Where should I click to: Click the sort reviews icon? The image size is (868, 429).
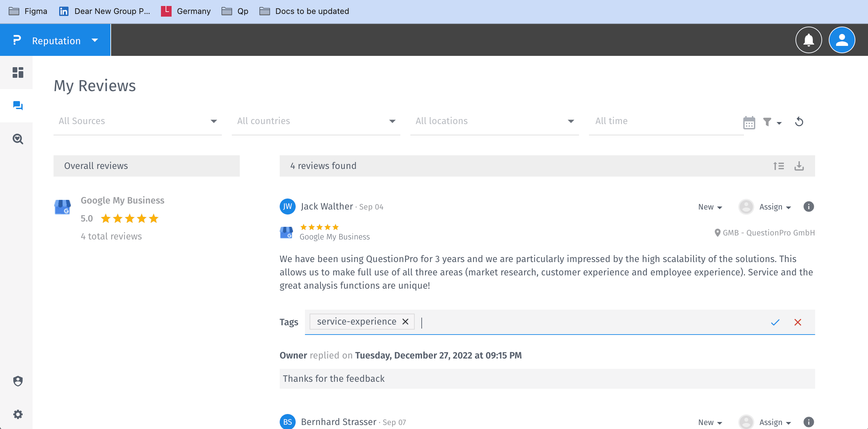778,166
